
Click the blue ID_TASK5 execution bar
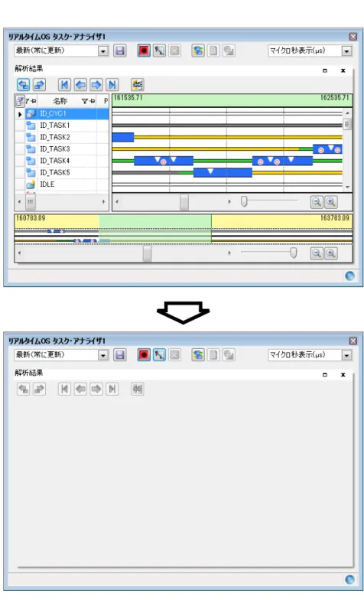(x=223, y=173)
